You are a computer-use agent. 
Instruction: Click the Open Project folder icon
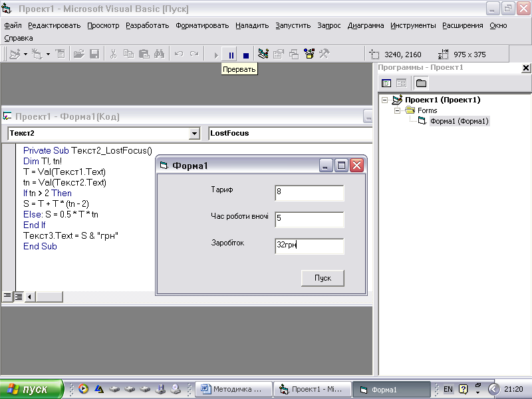pos(79,54)
